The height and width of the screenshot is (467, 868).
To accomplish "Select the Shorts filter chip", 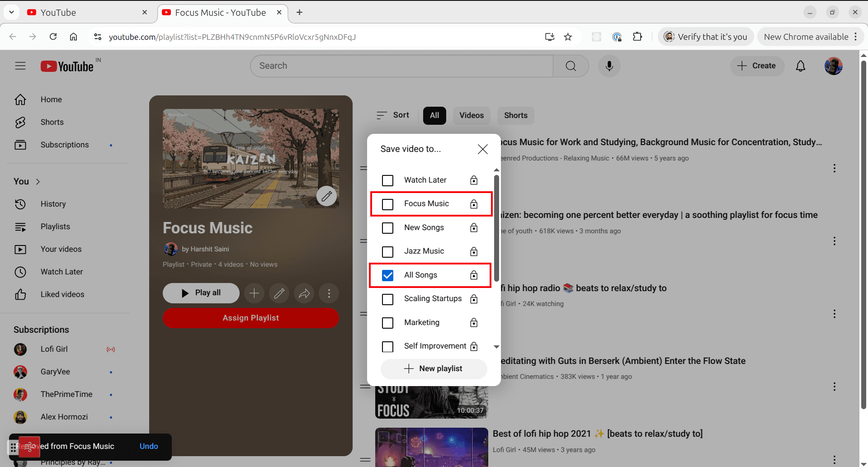I will (x=516, y=116).
